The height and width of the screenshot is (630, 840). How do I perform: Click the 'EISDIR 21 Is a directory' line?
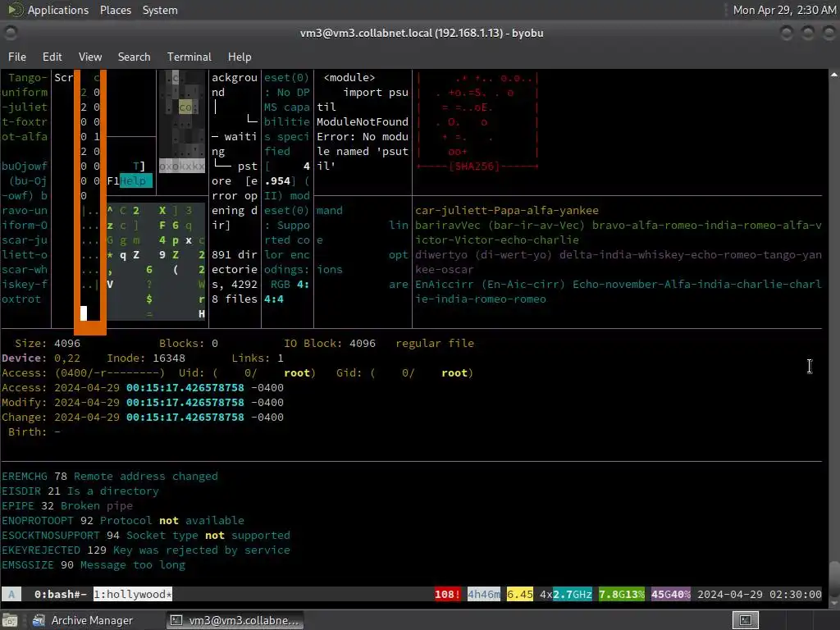80,491
